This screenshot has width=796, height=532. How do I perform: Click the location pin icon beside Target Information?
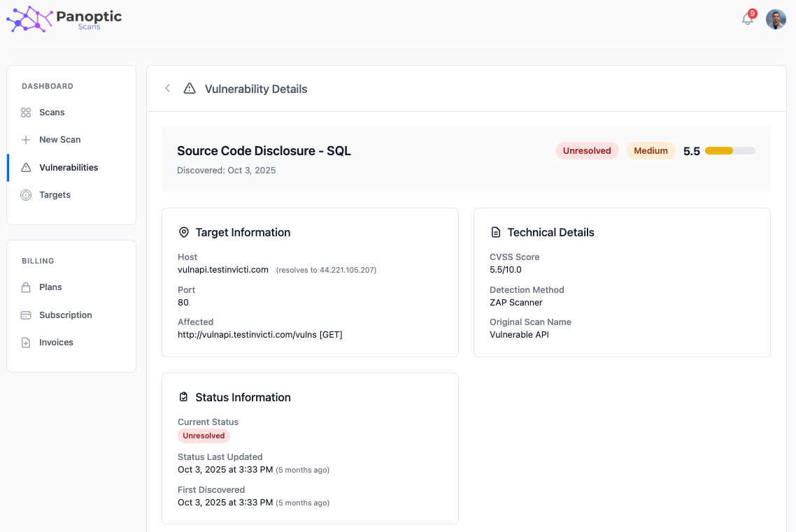183,231
